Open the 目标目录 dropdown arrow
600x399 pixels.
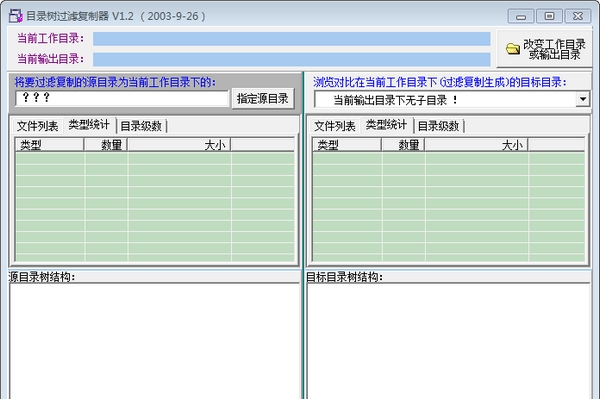click(x=583, y=99)
